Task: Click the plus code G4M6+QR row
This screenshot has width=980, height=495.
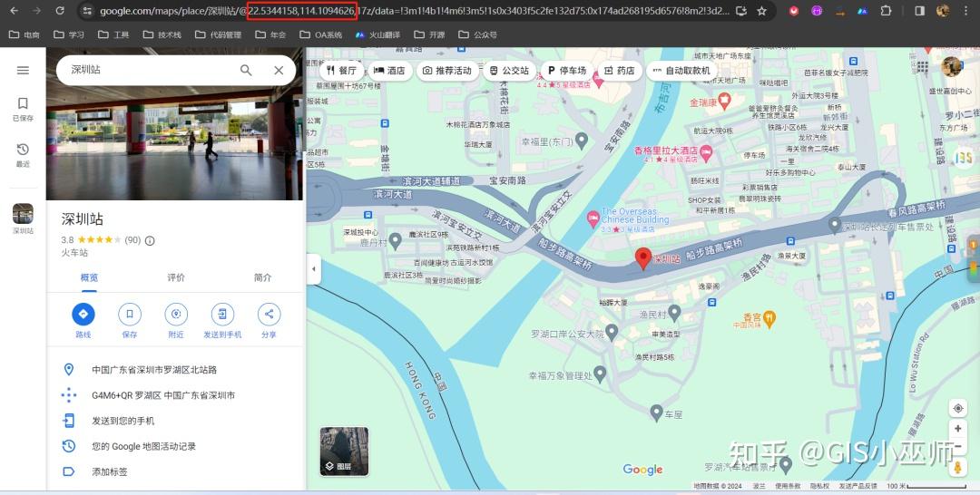Action: point(175,395)
